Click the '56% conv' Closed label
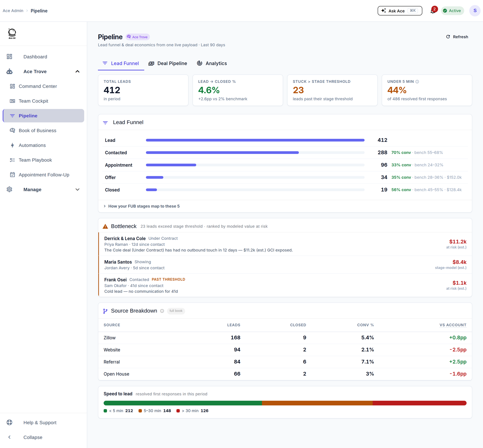Viewport: 483px width, 448px height. [x=401, y=190]
